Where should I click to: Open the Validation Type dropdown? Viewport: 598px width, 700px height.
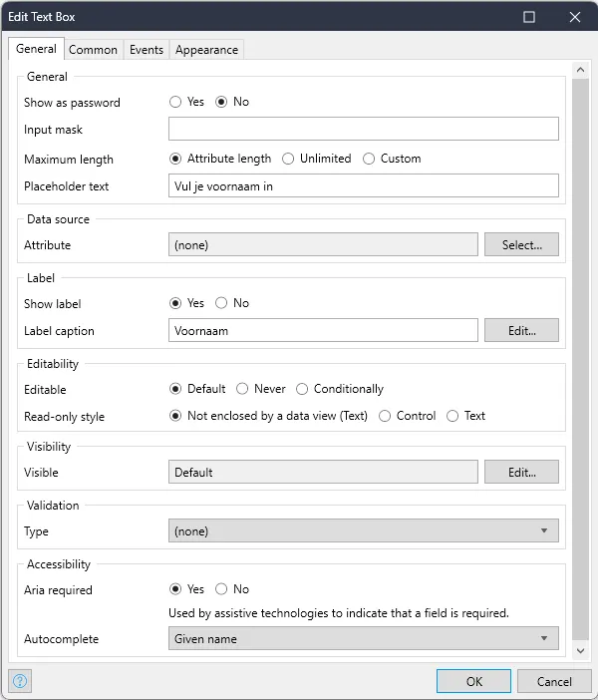363,530
